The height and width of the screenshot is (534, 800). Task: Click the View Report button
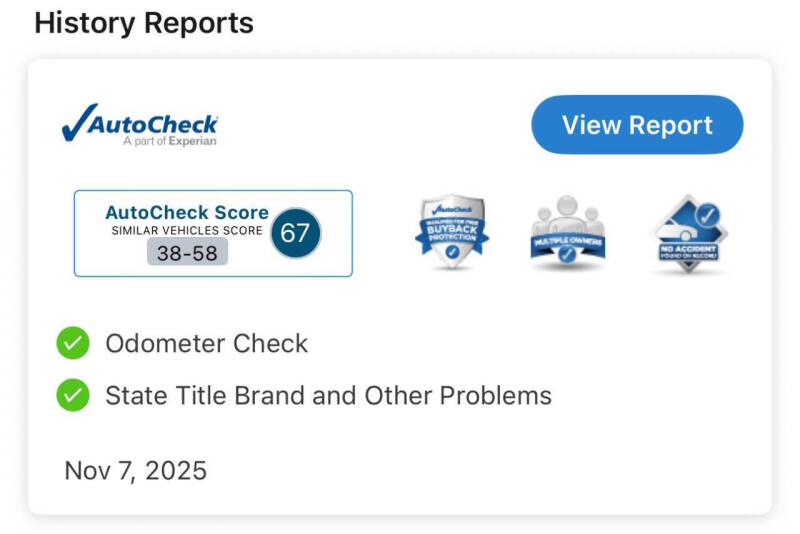[637, 125]
